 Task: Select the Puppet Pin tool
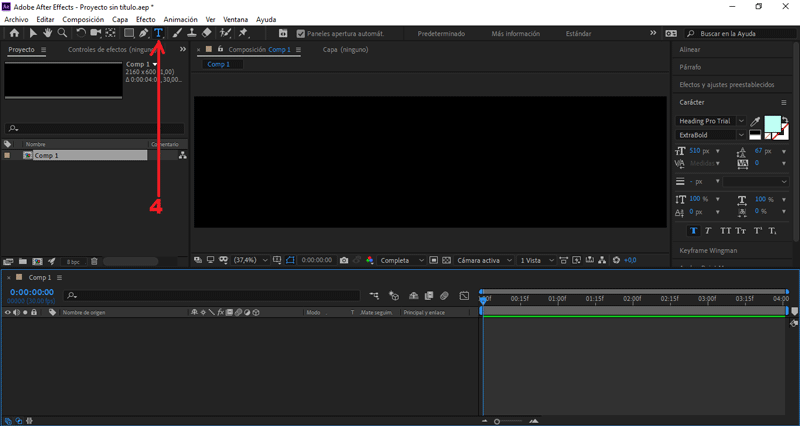pyautogui.click(x=243, y=33)
